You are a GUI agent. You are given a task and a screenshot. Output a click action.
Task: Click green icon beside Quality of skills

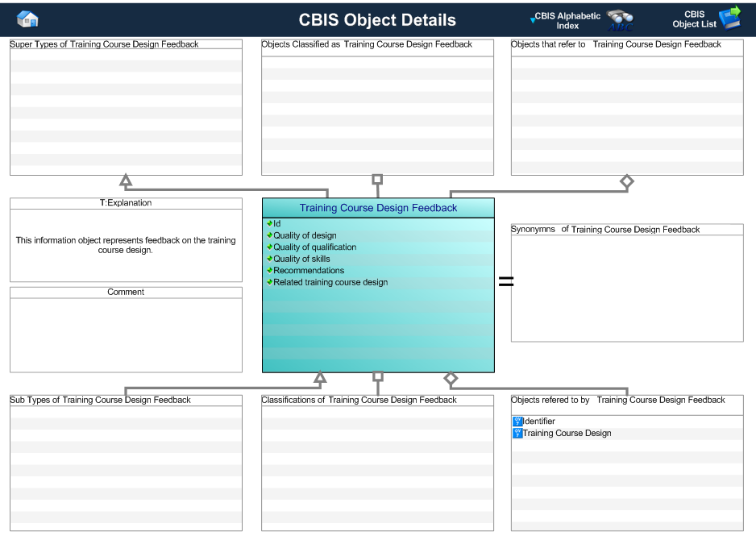click(269, 259)
